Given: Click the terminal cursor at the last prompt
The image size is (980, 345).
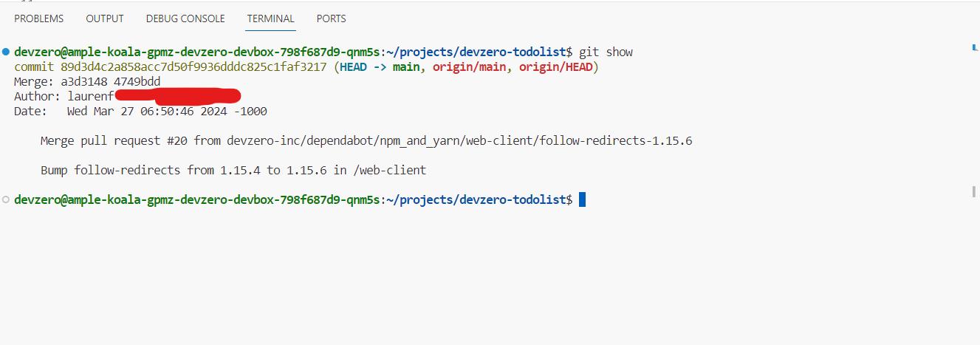Looking at the screenshot, I should tap(582, 199).
